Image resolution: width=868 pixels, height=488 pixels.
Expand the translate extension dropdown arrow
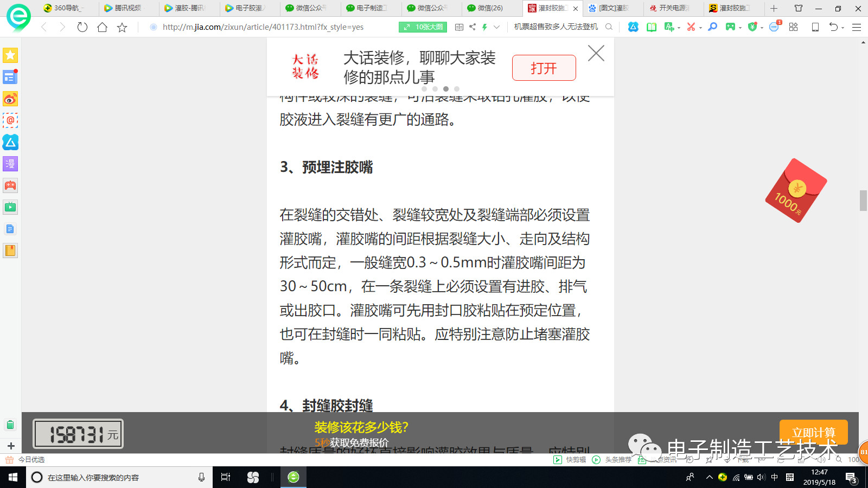679,28
